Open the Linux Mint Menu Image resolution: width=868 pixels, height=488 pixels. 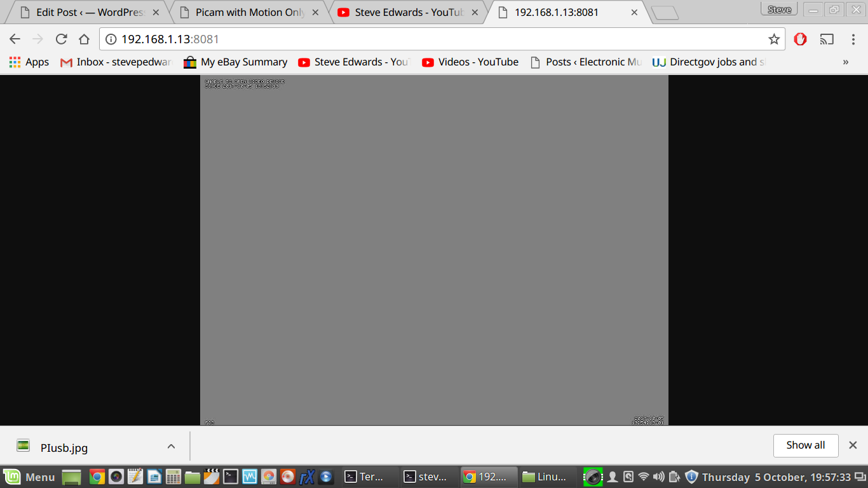pos(29,477)
